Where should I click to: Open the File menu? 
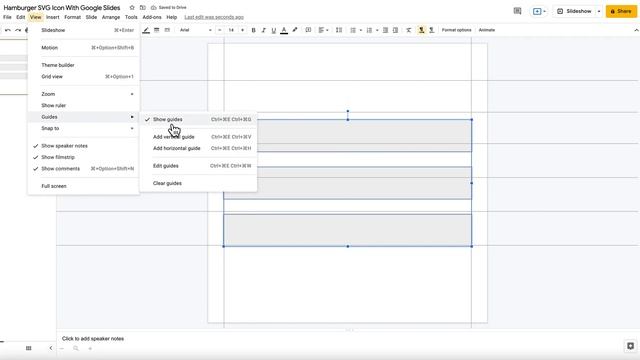click(x=7, y=17)
